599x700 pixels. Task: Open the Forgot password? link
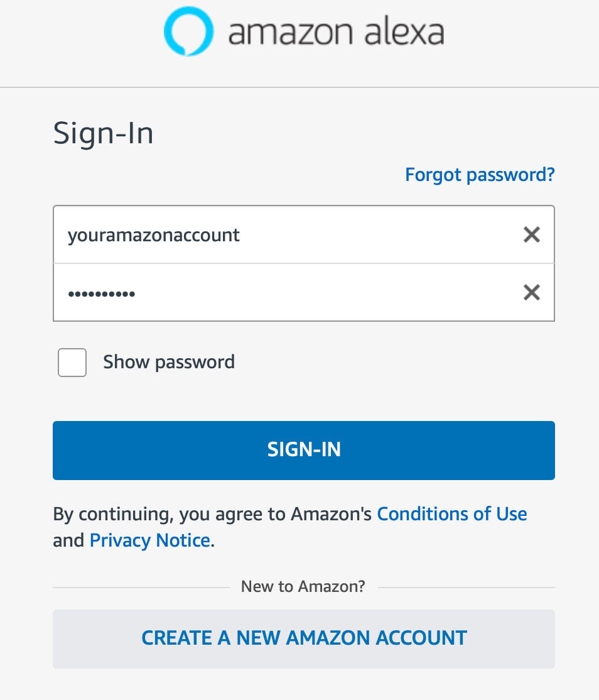480,175
